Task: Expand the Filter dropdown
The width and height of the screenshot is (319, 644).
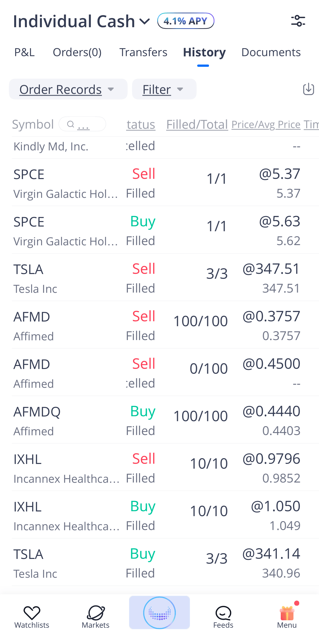Action: pos(164,89)
